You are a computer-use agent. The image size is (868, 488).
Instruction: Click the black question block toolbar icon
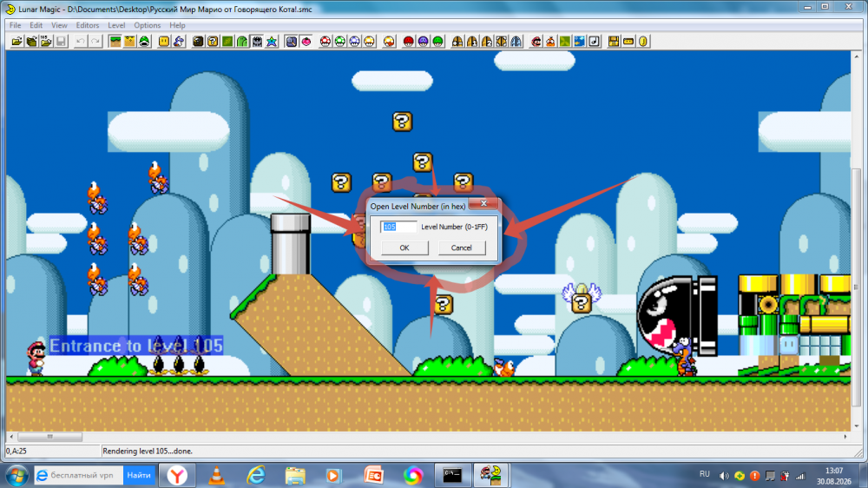(198, 42)
